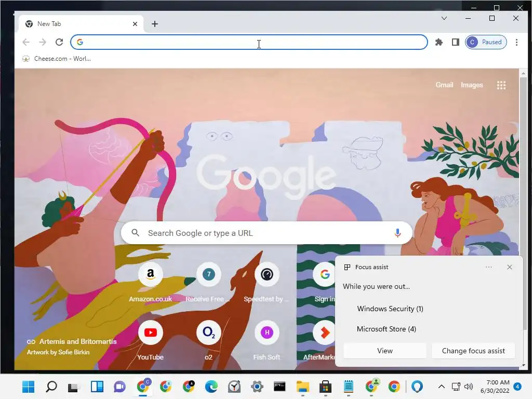
Task: Open the Sign in Google shortcut
Action: pos(325,282)
